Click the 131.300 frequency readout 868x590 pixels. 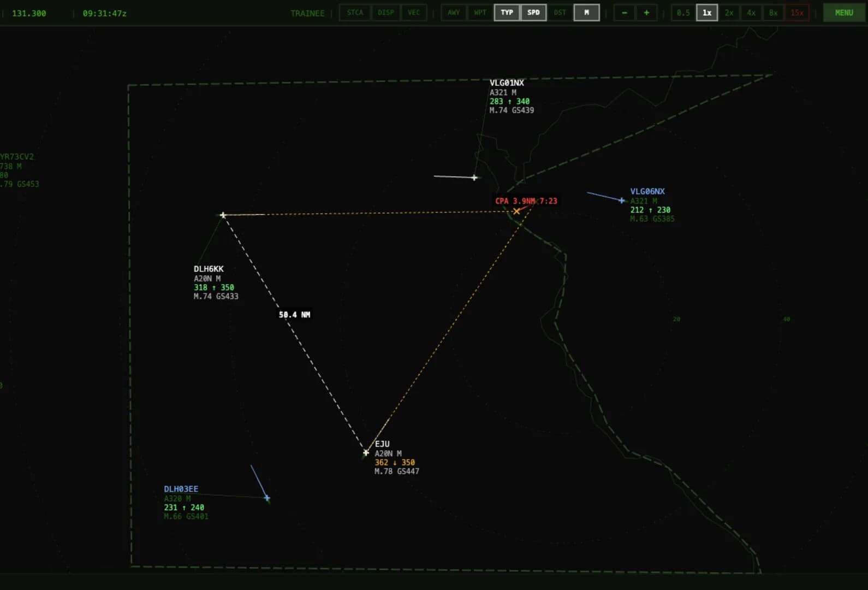pos(29,13)
